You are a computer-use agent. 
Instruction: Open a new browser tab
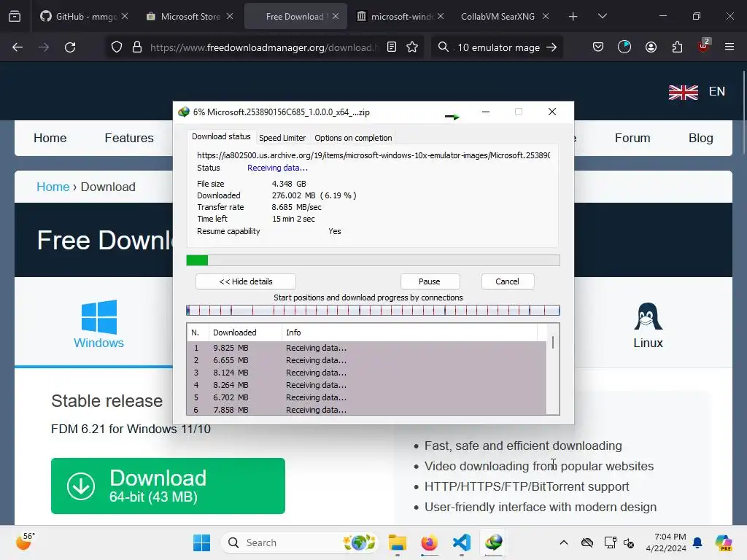[x=573, y=17]
